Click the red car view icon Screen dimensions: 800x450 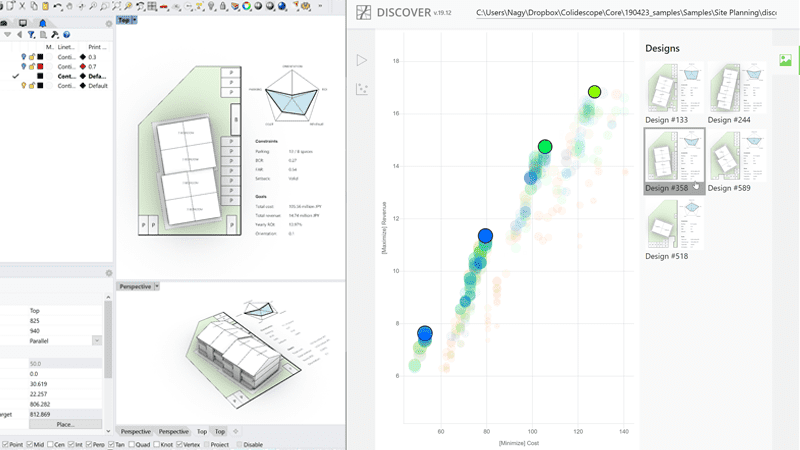164,6
